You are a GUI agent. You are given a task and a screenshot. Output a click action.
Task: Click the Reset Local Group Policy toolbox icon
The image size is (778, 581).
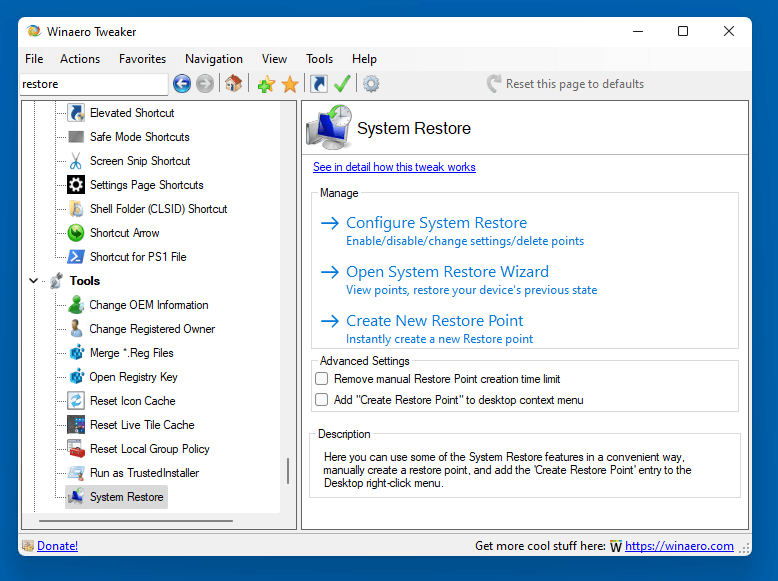tap(76, 449)
